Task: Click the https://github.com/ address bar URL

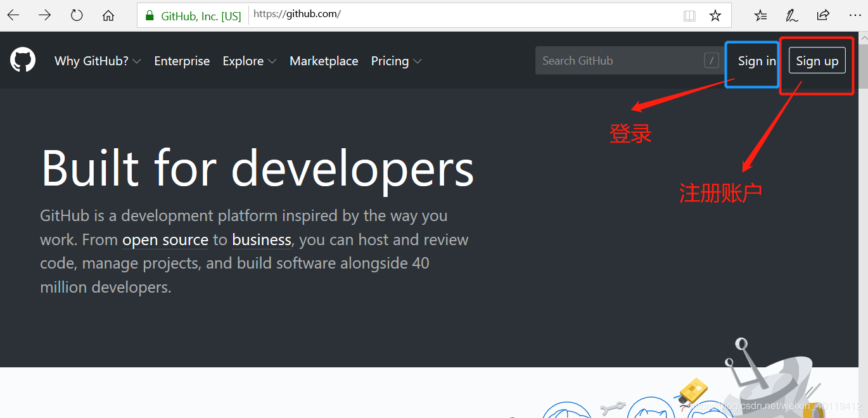Action: [x=297, y=14]
